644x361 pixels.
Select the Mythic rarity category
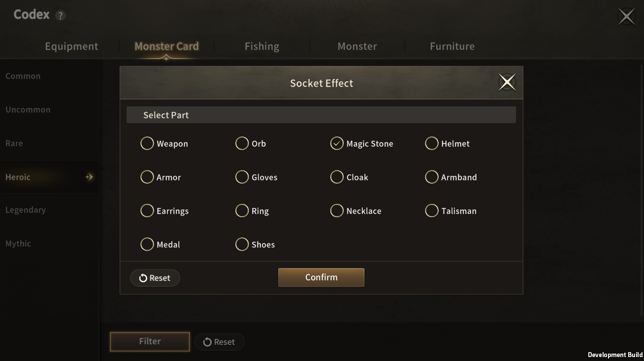pyautogui.click(x=18, y=243)
